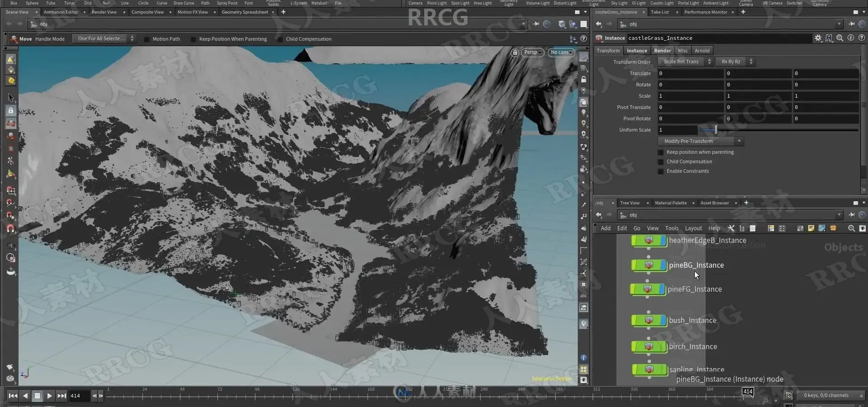Play animation forward
This screenshot has width=868, height=407.
point(50,396)
